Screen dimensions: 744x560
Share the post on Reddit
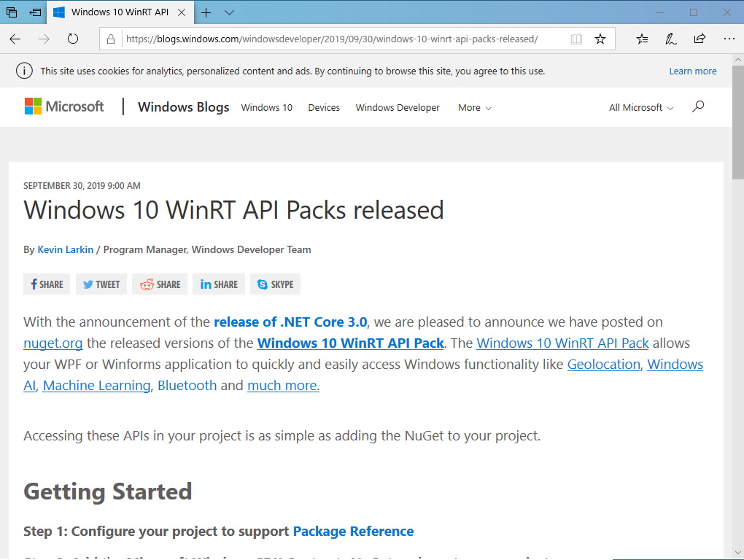point(159,284)
